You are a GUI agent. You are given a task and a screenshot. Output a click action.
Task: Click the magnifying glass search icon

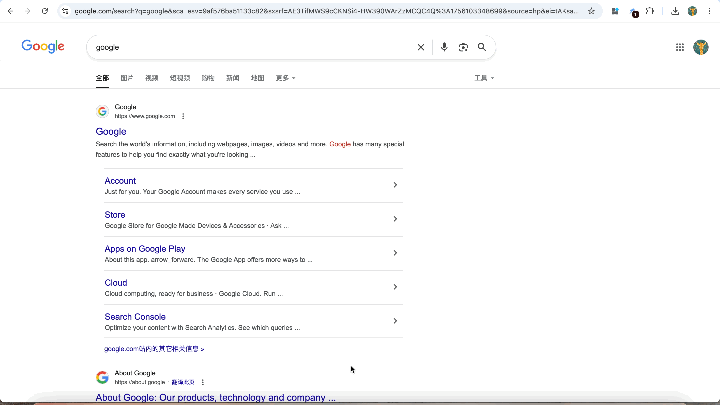pyautogui.click(x=482, y=47)
